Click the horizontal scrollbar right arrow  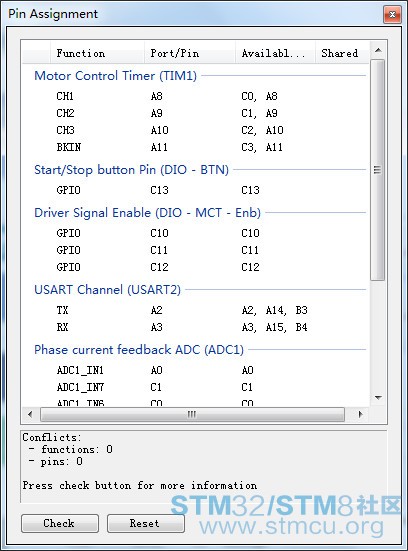[x=361, y=414]
